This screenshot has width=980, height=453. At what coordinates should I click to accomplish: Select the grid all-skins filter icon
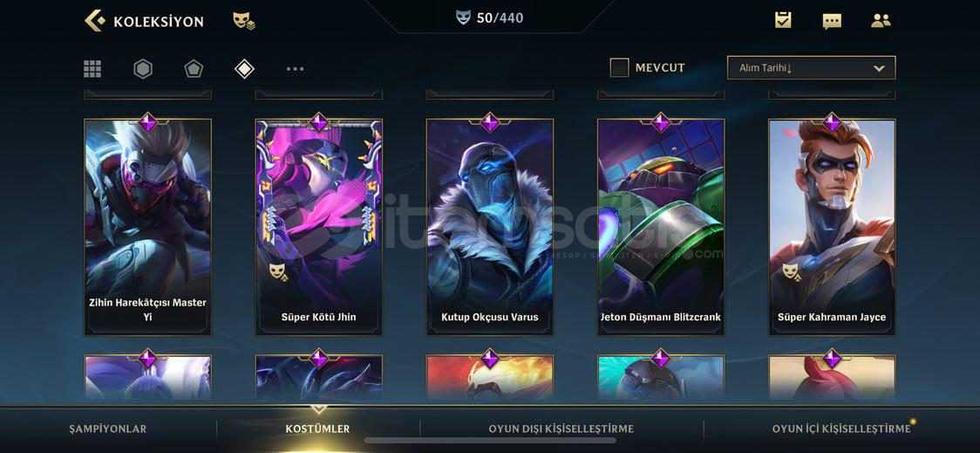click(92, 69)
